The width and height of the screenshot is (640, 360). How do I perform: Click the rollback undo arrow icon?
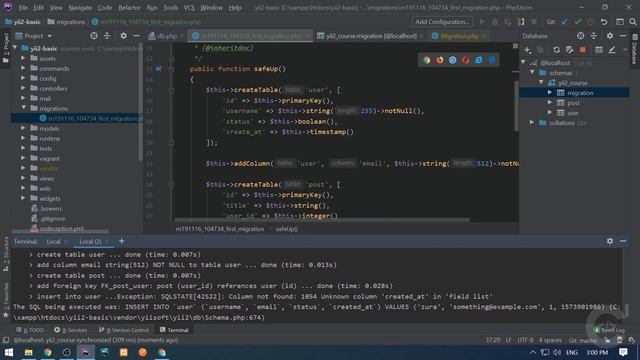coord(604,22)
